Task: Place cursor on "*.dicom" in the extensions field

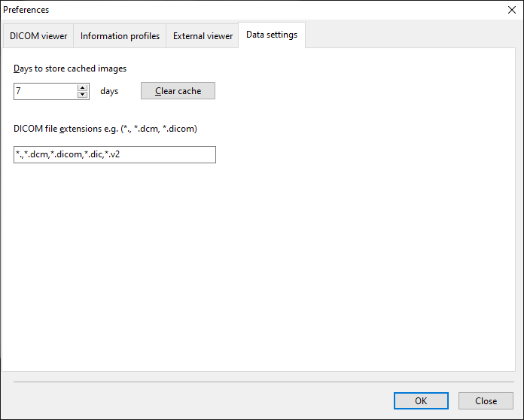Action: click(x=65, y=154)
